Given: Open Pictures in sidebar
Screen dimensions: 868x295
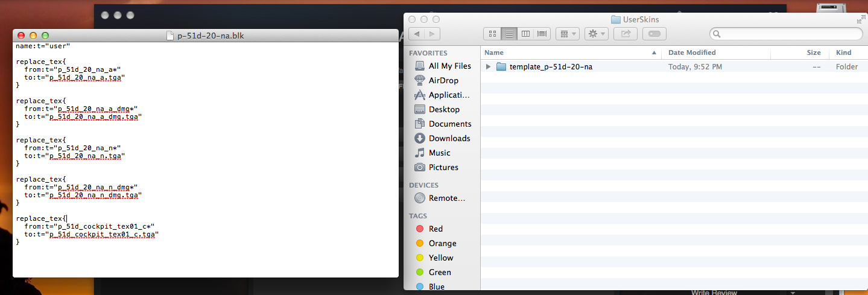Looking at the screenshot, I should 436,167.
